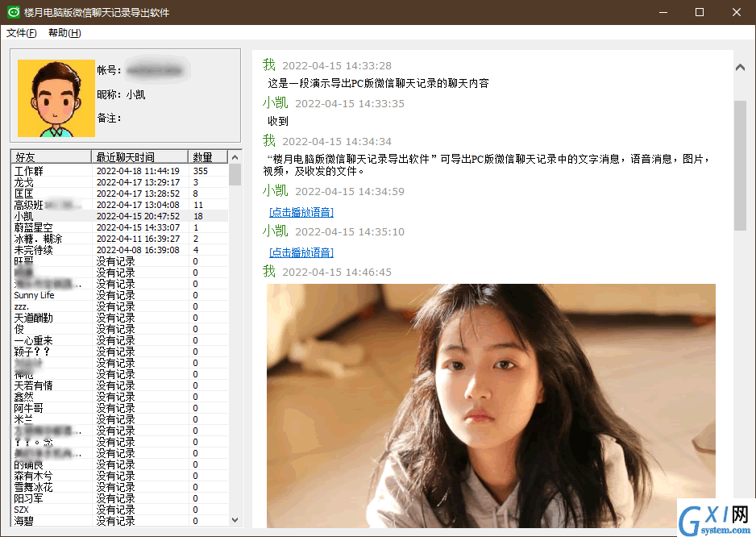Click the 2022-04-15 14:33:28 message timestamp
The image size is (756, 537).
pyautogui.click(x=337, y=65)
